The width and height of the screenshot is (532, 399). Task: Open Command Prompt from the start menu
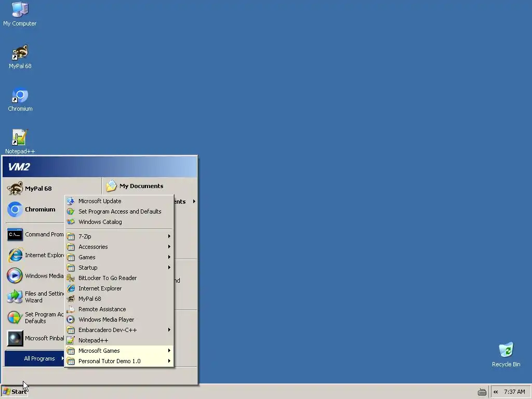35,234
